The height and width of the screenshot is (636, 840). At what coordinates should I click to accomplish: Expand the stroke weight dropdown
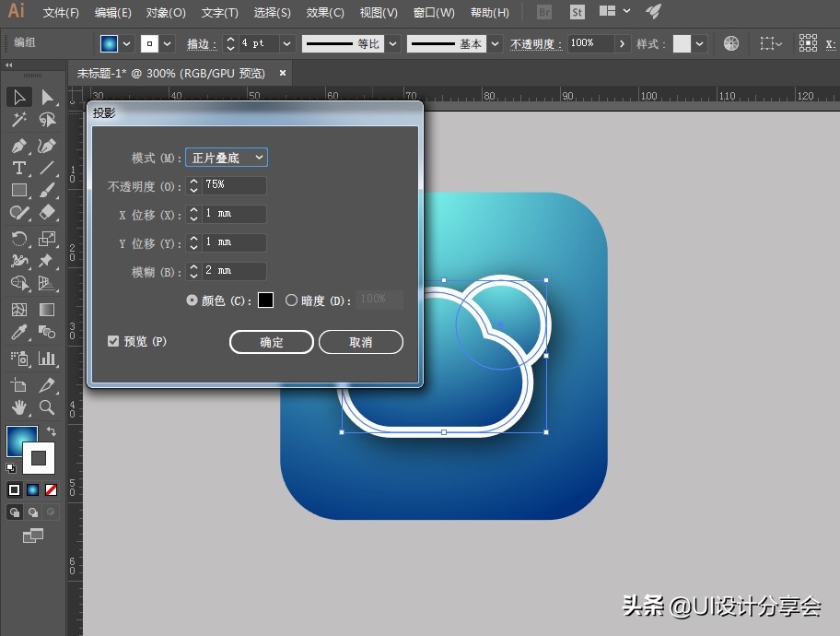click(286, 43)
